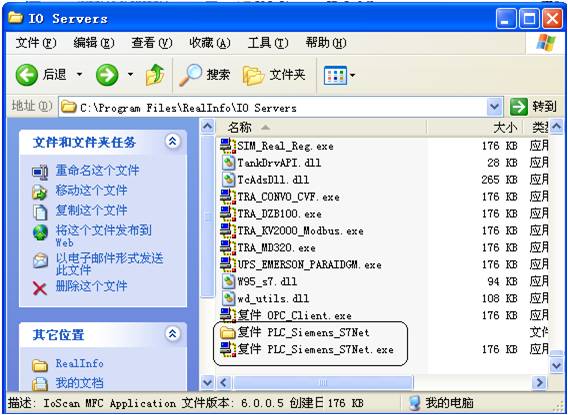This screenshot has width=568, height=415.
Task: Click TankDrvAPI.dll file icon
Action: click(x=228, y=163)
